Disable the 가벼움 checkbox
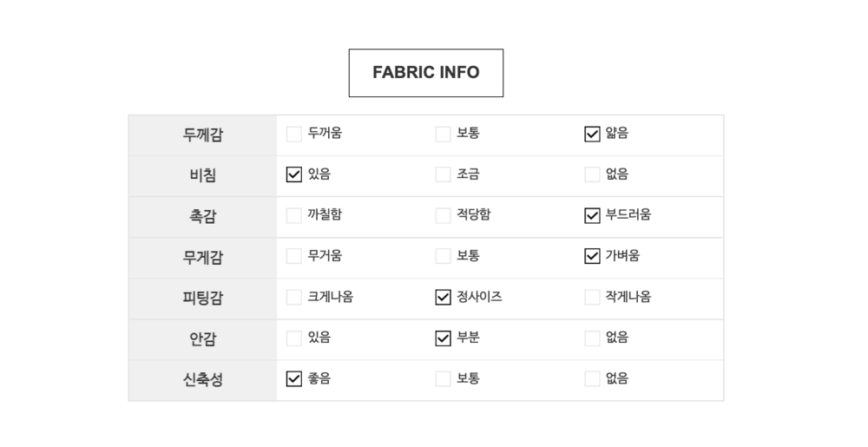Screen dimensions: 868x447 pos(592,256)
